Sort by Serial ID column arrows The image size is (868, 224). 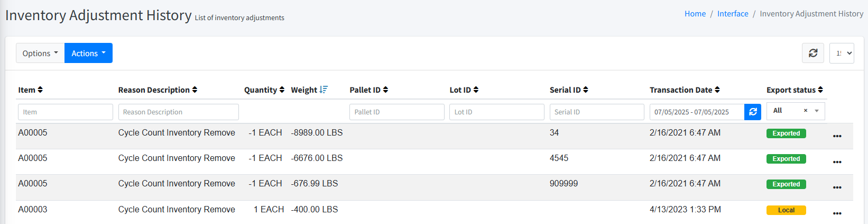click(x=586, y=90)
